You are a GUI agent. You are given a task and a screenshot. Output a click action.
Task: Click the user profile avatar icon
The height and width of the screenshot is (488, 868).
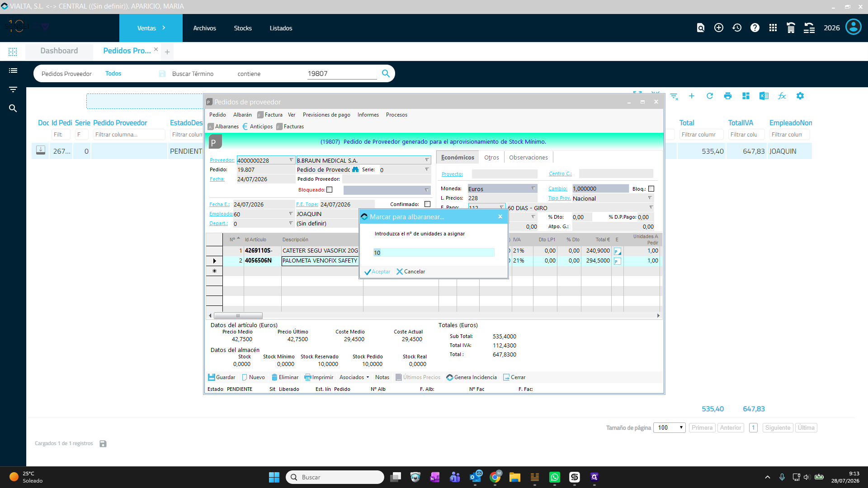(x=854, y=27)
